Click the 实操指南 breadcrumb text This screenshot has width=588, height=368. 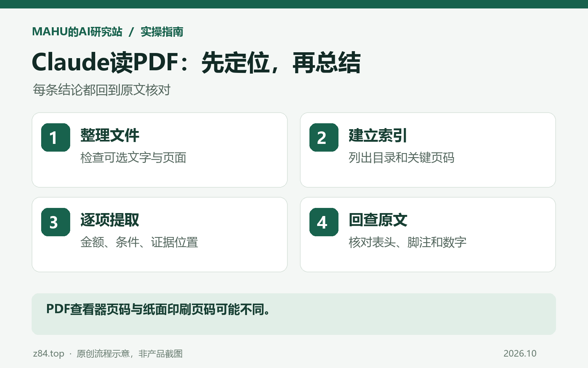(x=162, y=32)
